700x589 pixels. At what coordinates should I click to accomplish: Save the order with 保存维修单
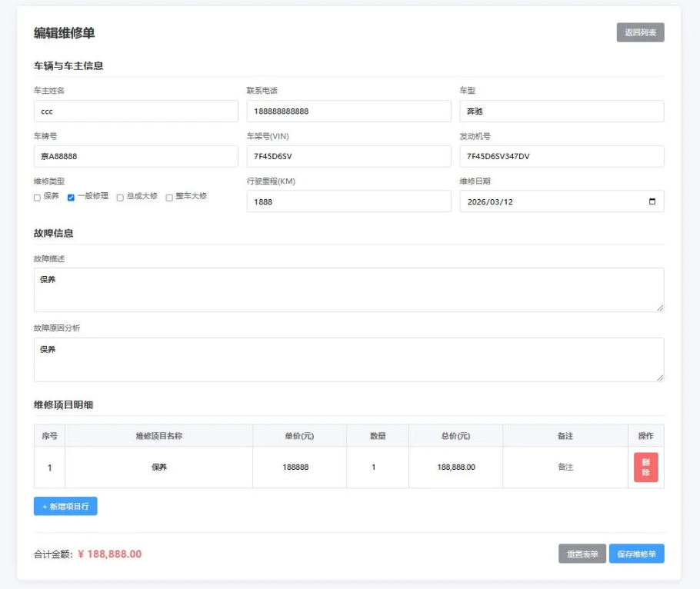click(x=636, y=554)
